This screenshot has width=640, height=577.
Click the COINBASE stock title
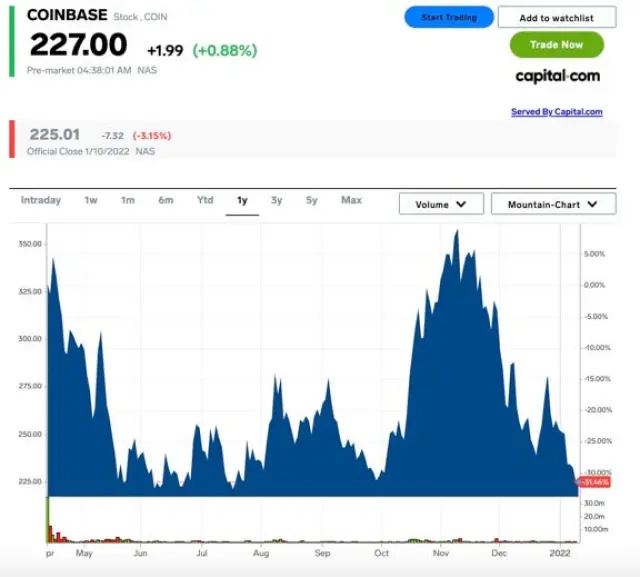pyautogui.click(x=67, y=15)
